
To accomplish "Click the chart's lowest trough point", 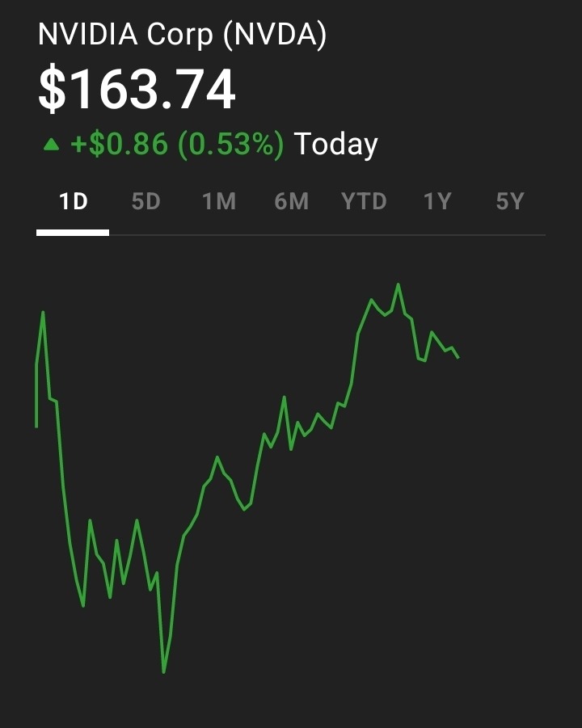I will (163, 671).
